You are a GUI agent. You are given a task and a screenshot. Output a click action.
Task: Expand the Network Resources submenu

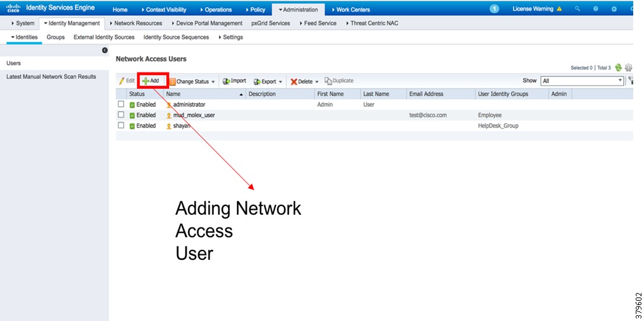coord(135,24)
